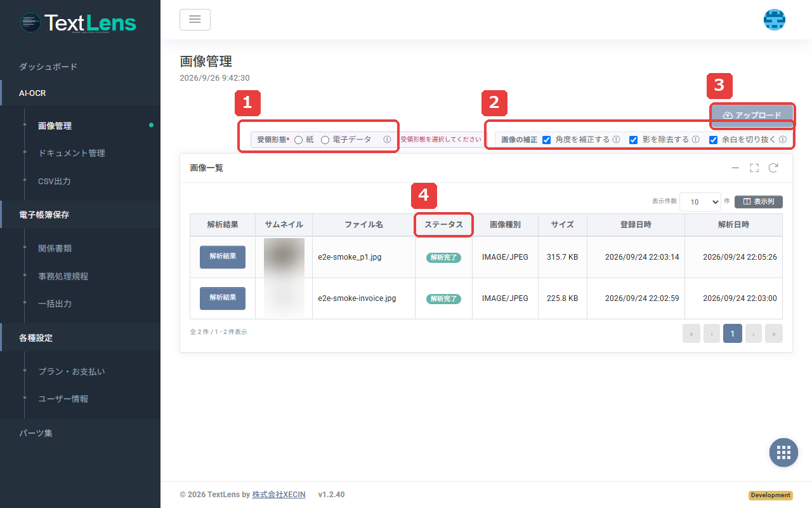
Task: Open 一括出力 in the sidebar
Action: 55,304
